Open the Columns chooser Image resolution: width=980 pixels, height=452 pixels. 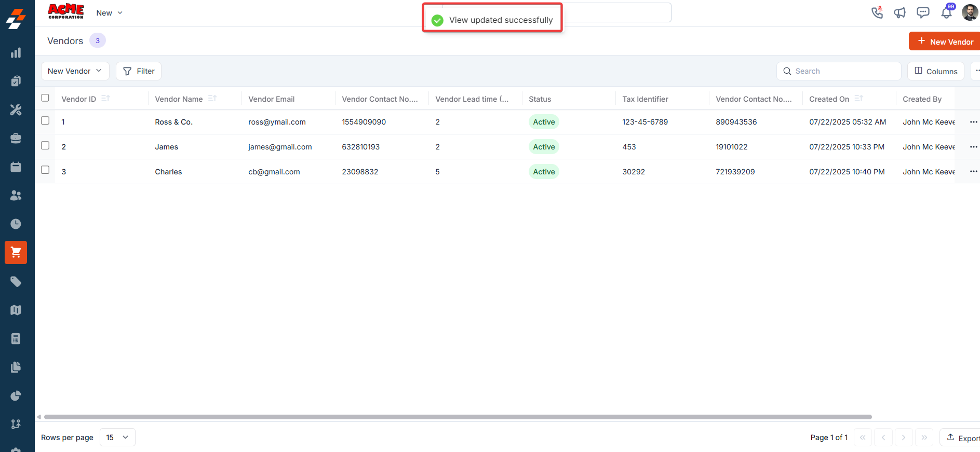936,71
